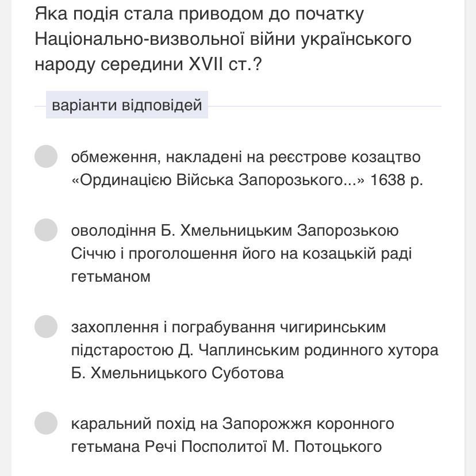Click the question line 'Яка подія стала приводом до початку'
This screenshot has width=476, height=476.
tap(199, 14)
